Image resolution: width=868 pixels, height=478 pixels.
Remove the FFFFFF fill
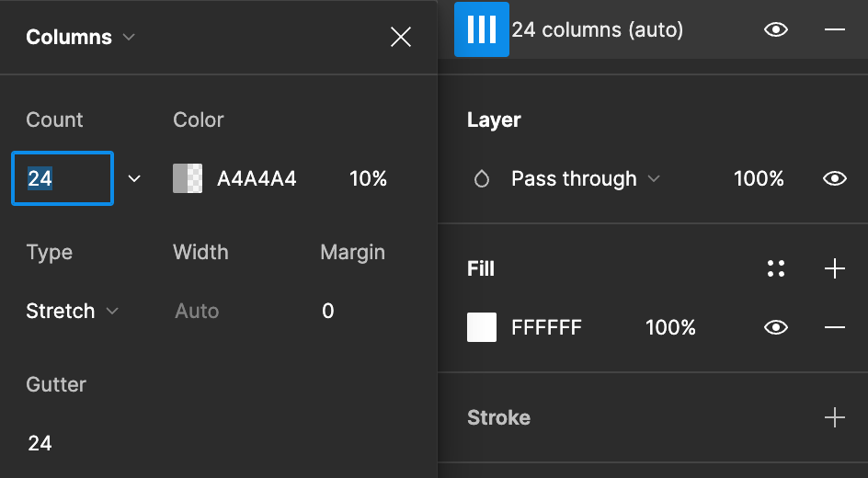[x=834, y=327]
